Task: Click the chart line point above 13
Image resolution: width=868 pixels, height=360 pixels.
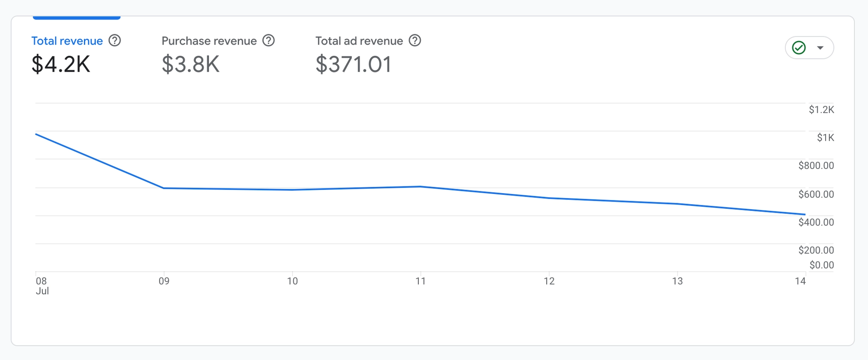Action: [x=677, y=204]
